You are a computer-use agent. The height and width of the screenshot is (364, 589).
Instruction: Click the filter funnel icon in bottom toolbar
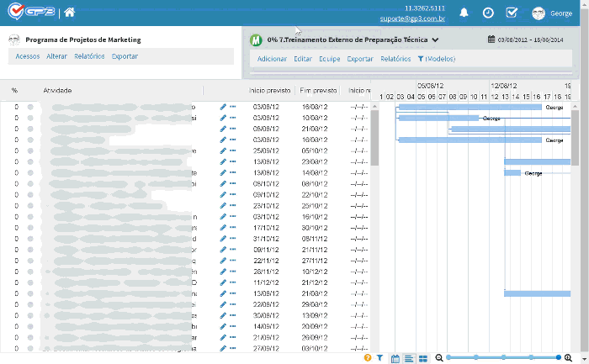pos(379,358)
